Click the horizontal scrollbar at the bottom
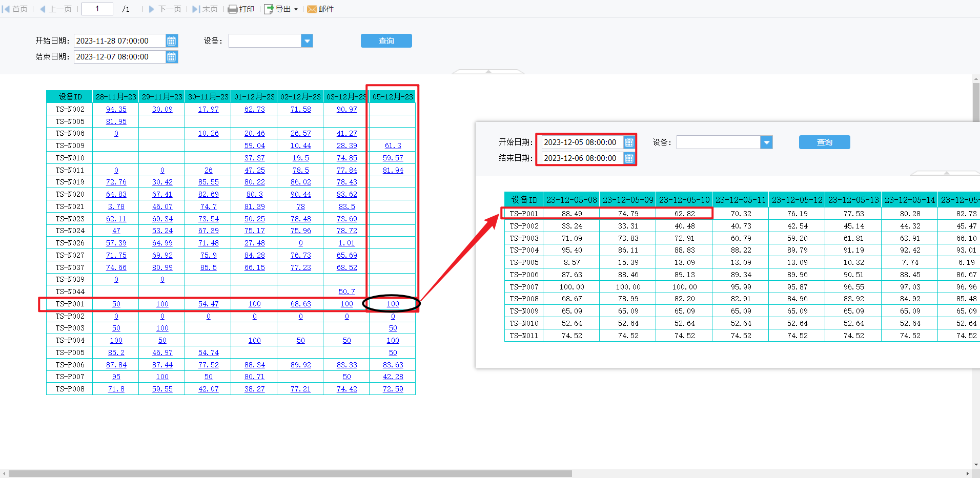 click(290, 474)
